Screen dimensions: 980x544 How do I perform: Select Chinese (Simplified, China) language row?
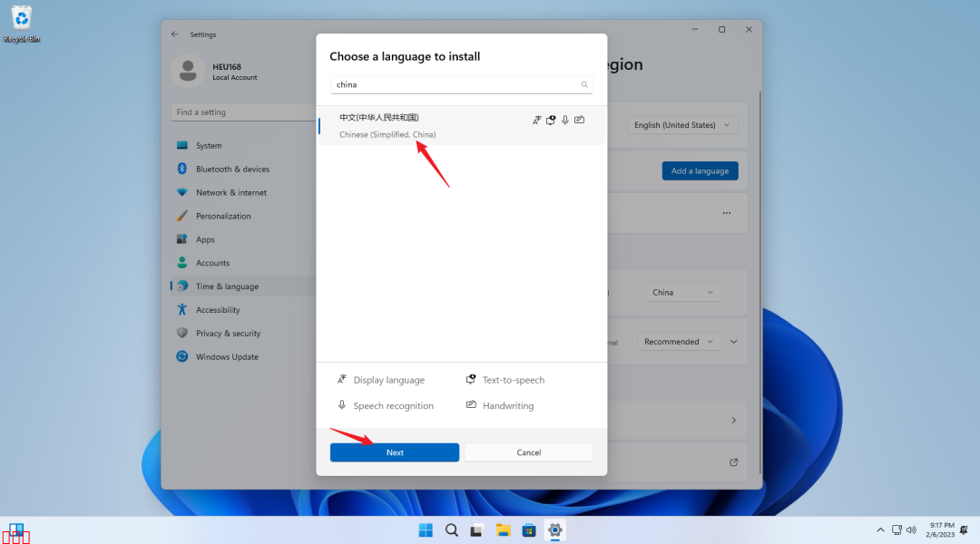[461, 125]
